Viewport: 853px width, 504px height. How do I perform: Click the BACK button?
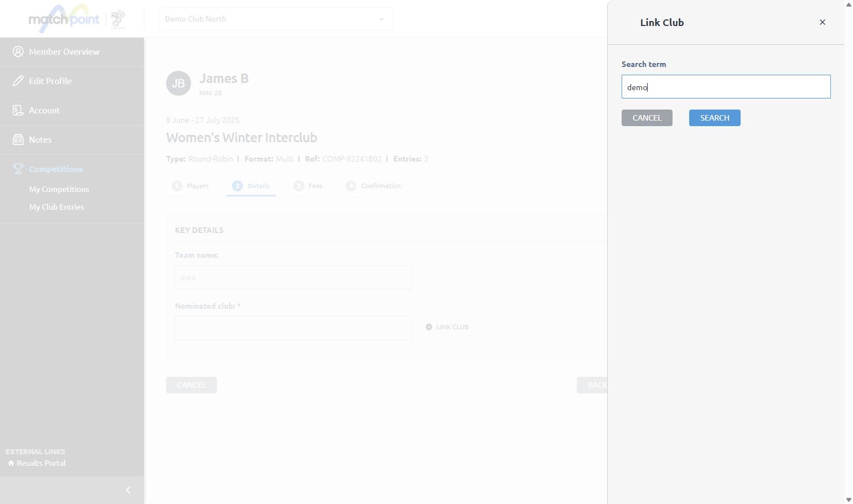pyautogui.click(x=592, y=385)
